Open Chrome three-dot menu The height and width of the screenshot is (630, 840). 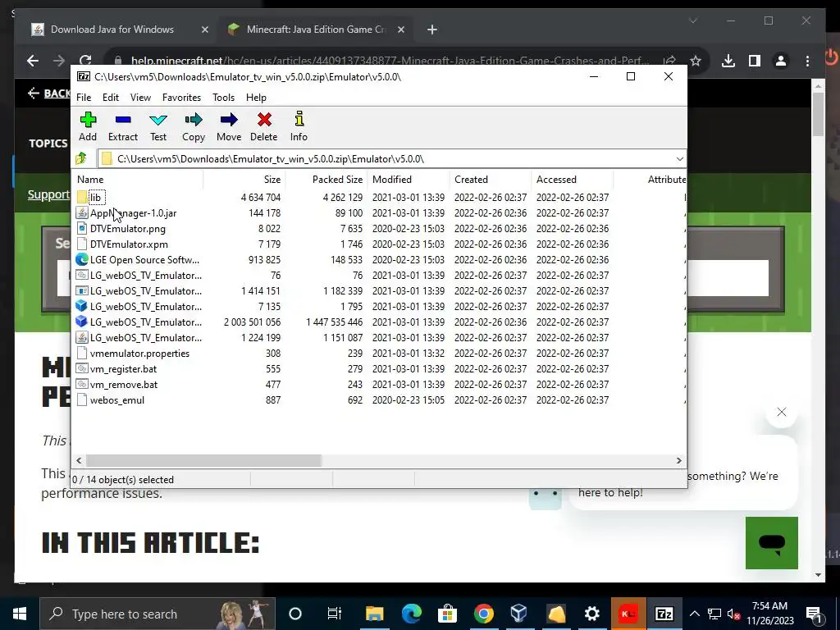807,61
